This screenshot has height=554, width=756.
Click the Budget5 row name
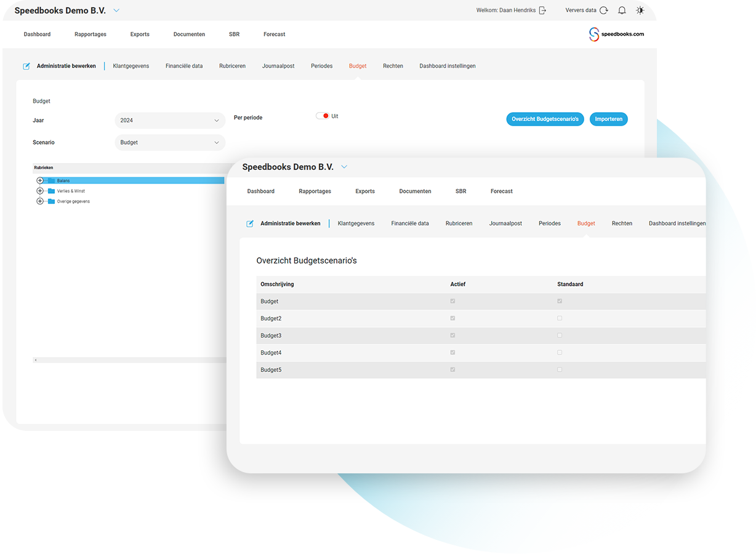coord(271,370)
